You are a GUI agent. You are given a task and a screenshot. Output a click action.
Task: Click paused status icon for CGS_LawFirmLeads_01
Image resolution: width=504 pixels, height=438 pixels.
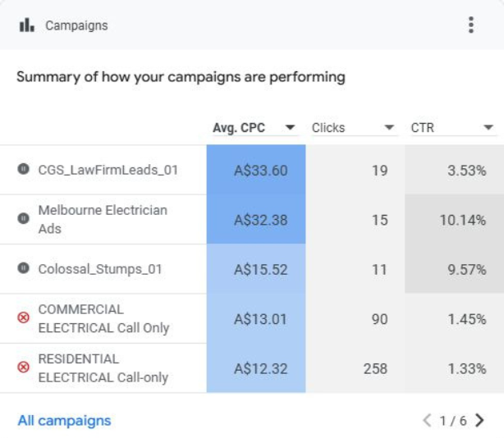23,170
